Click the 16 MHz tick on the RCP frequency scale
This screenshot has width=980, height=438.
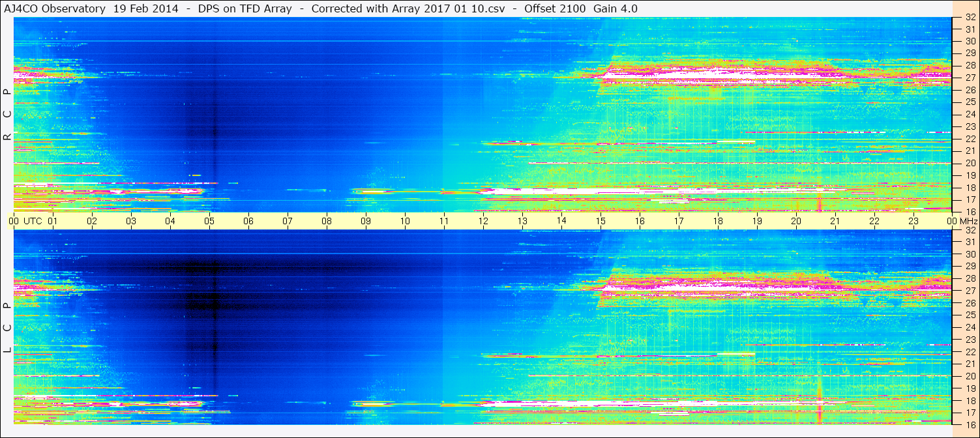(x=970, y=211)
